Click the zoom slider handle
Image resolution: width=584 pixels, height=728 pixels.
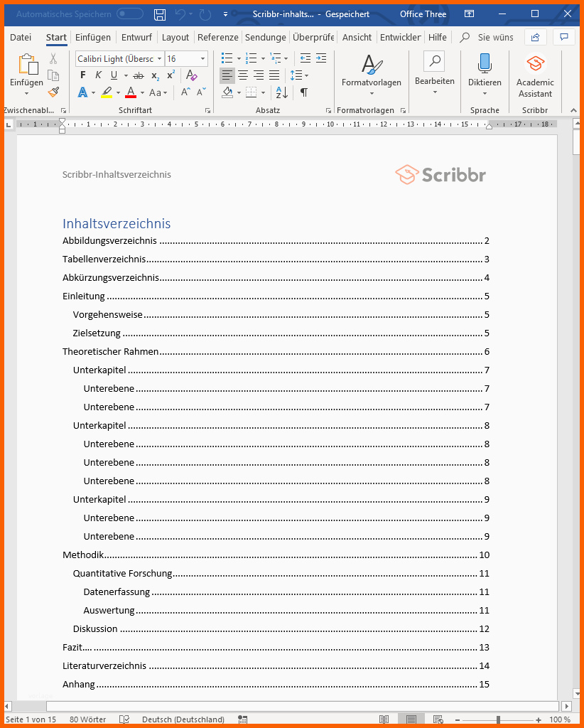(x=498, y=719)
